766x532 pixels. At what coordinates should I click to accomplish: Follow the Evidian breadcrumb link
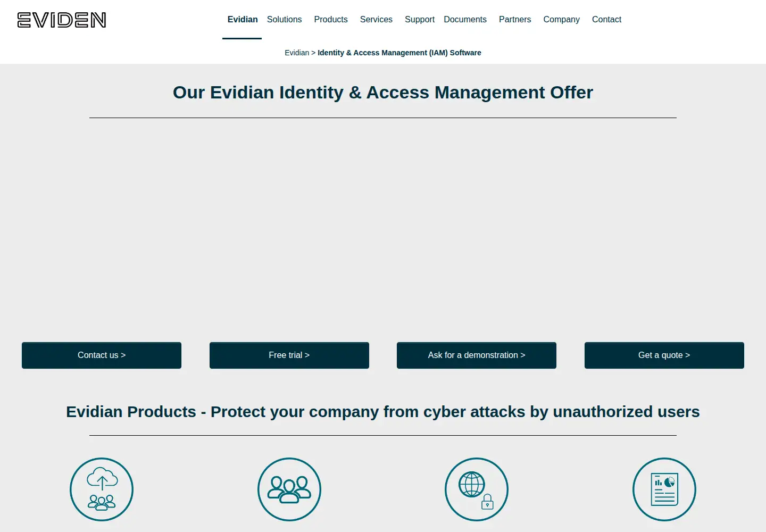[x=297, y=53]
